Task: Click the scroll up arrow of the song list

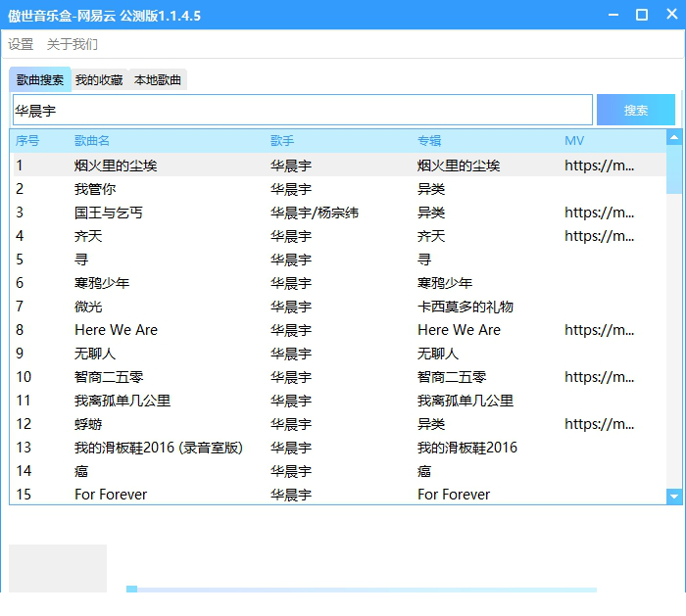Action: click(674, 137)
